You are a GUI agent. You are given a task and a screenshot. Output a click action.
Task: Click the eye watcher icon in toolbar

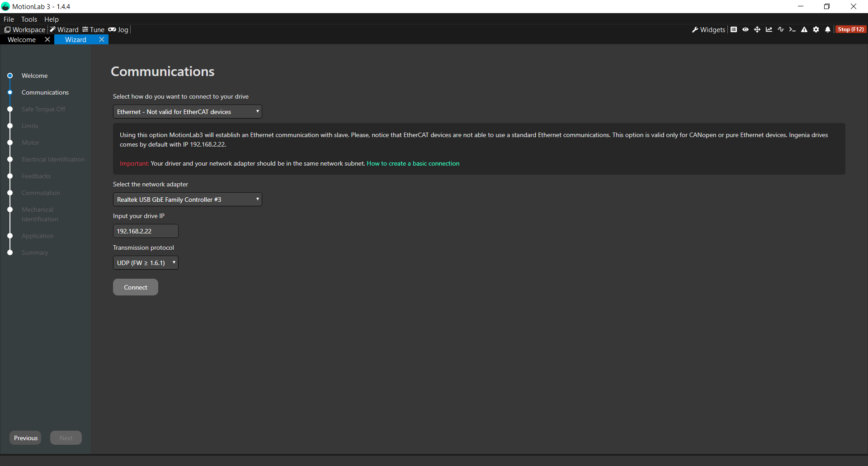745,29
